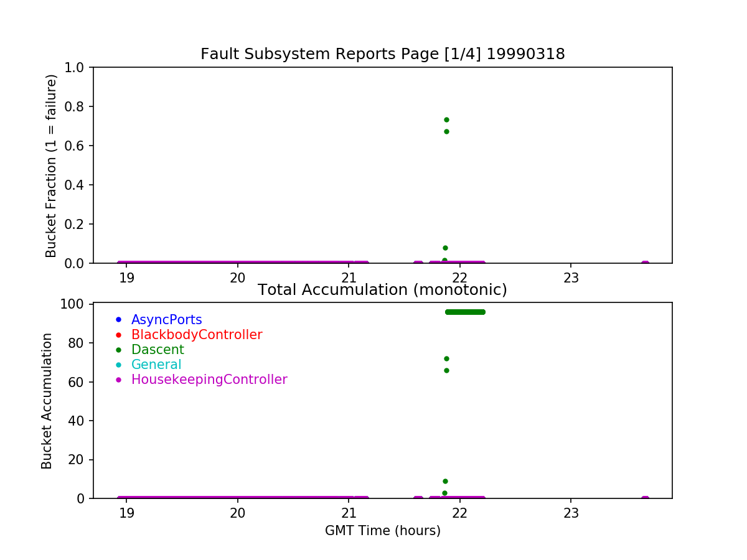Screen dimensions: 747x560
Task: Click the green data line at 96 accumulation
Action: pos(465,312)
